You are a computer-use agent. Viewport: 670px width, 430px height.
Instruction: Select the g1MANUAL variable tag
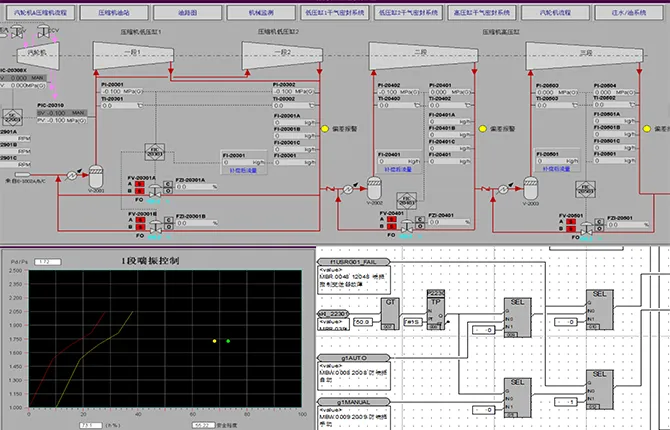pyautogui.click(x=353, y=402)
